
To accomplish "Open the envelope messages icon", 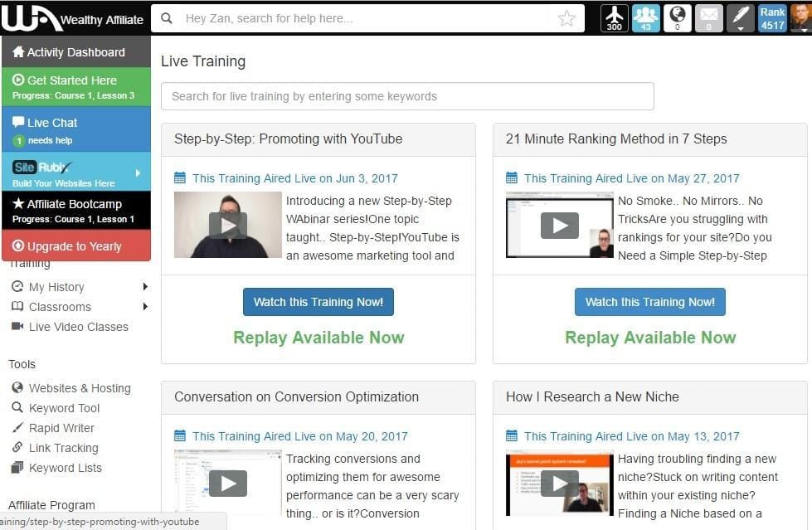I will coord(708,18).
